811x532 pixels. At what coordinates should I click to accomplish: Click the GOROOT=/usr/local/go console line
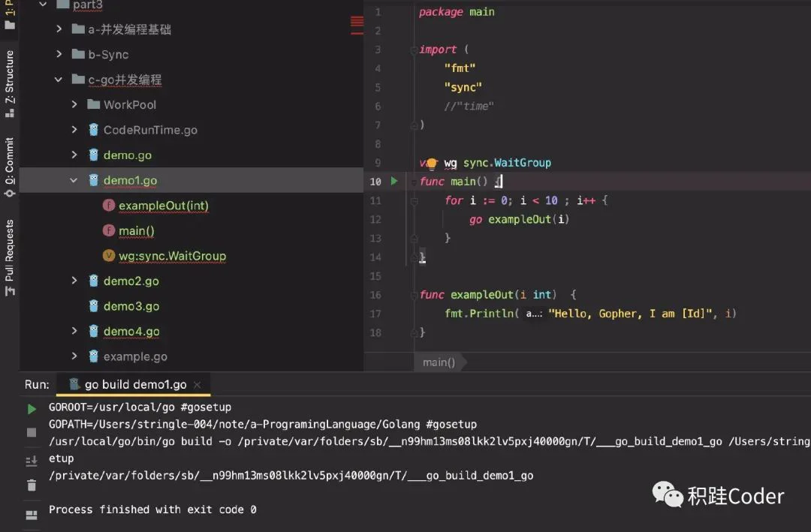click(140, 407)
